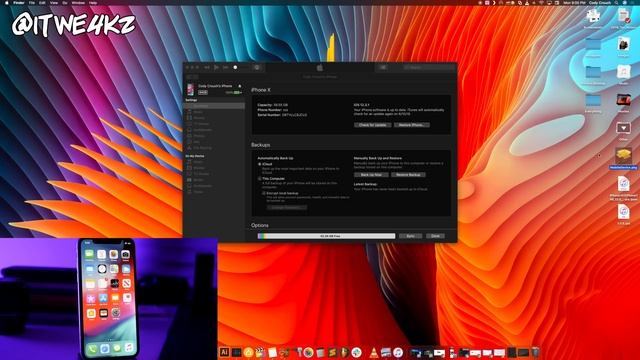Click the Restore iPhone button
This screenshot has height=360, width=640.
(411, 125)
